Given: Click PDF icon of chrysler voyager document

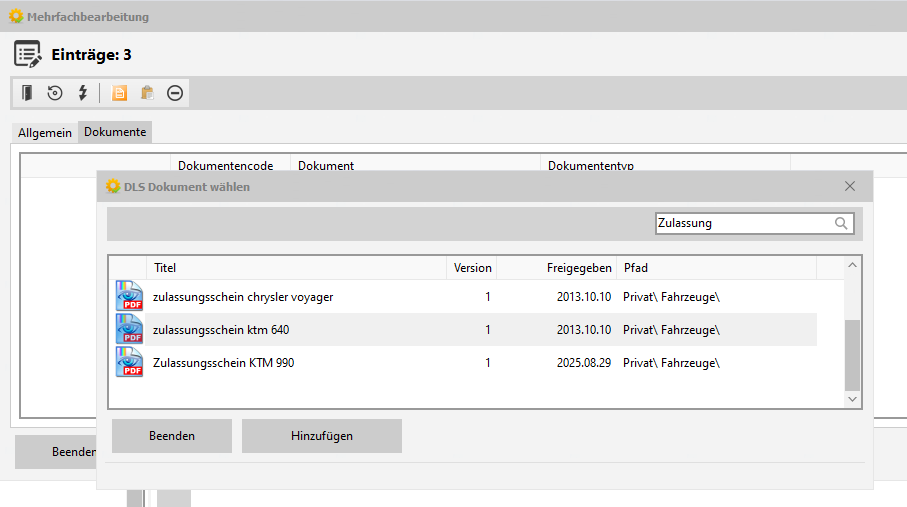Looking at the screenshot, I should [x=129, y=297].
